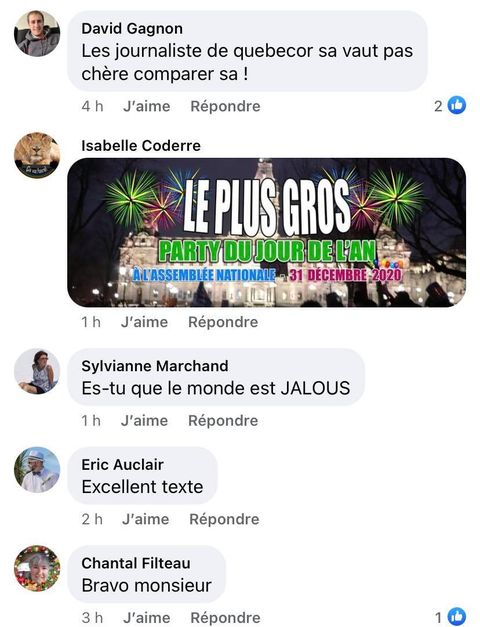Open the Eric Auclair name link
The height and width of the screenshot is (627, 480).
[x=122, y=465]
